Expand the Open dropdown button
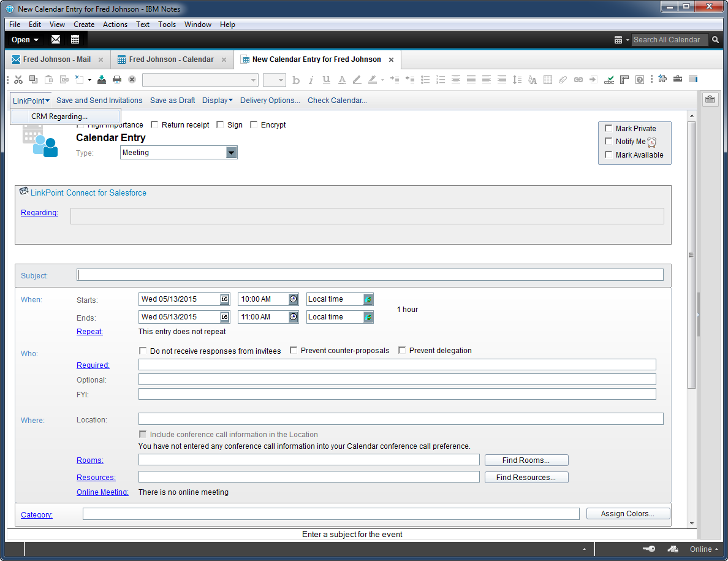Viewport: 728px width, 561px height. (x=25, y=40)
